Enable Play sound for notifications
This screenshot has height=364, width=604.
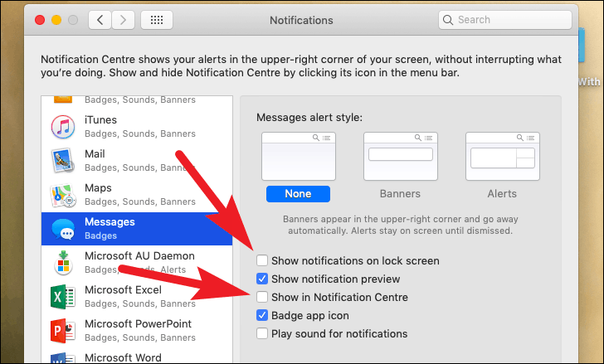pyautogui.click(x=262, y=333)
